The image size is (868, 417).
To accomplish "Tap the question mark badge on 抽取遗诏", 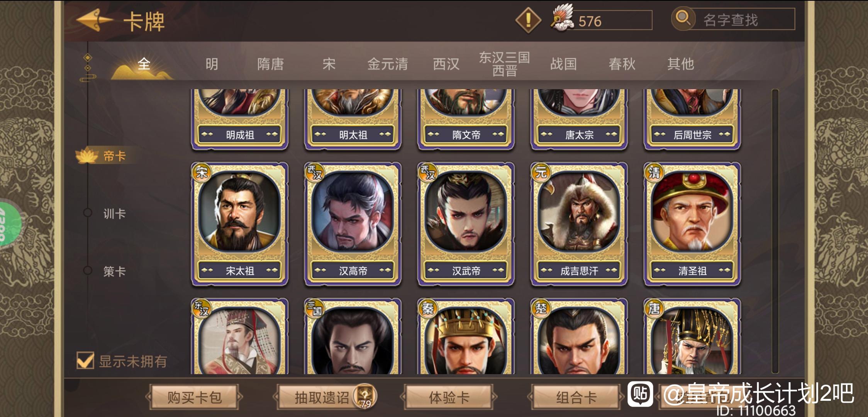I will coord(365,396).
